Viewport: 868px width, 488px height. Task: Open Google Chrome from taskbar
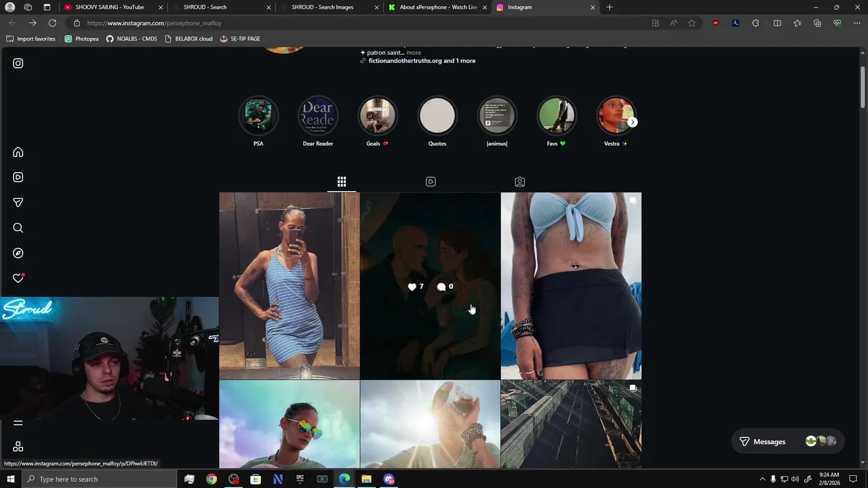click(212, 479)
